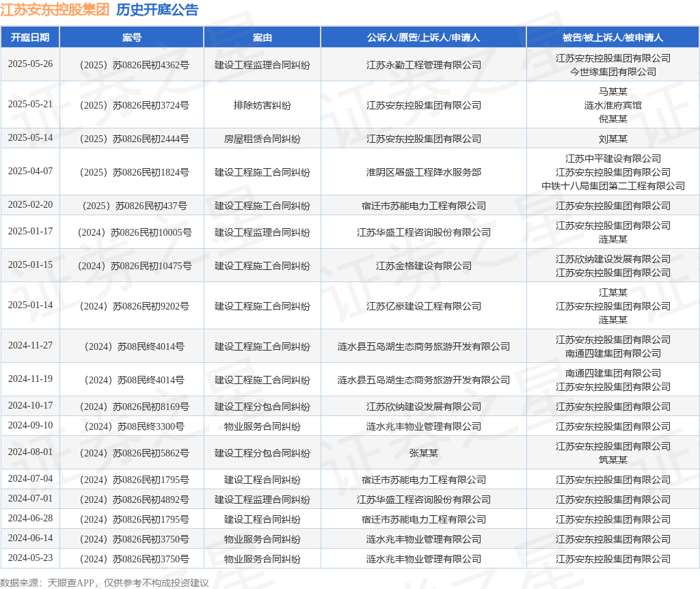
Task: Click defendant 涟水淮府宾馆
Action: tap(613, 105)
